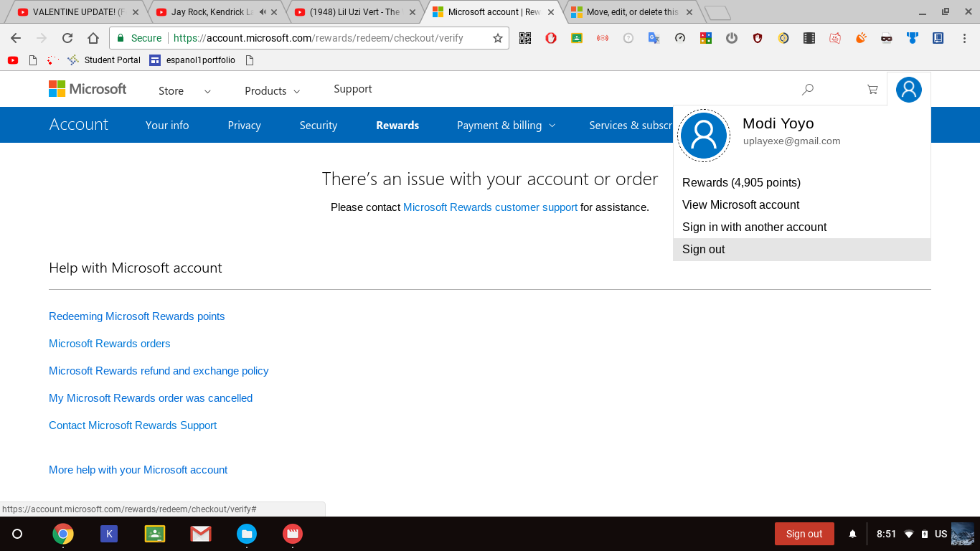Open Microsoft Rewards refund and exchange policy

[159, 371]
